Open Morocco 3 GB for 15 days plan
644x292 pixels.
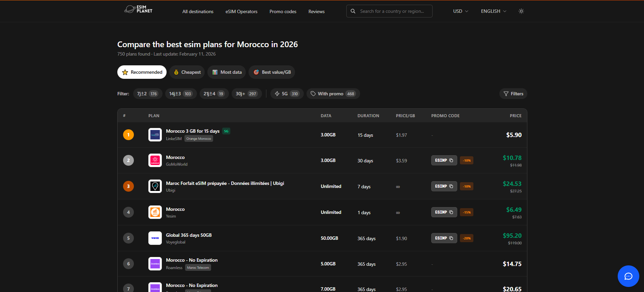tap(193, 131)
